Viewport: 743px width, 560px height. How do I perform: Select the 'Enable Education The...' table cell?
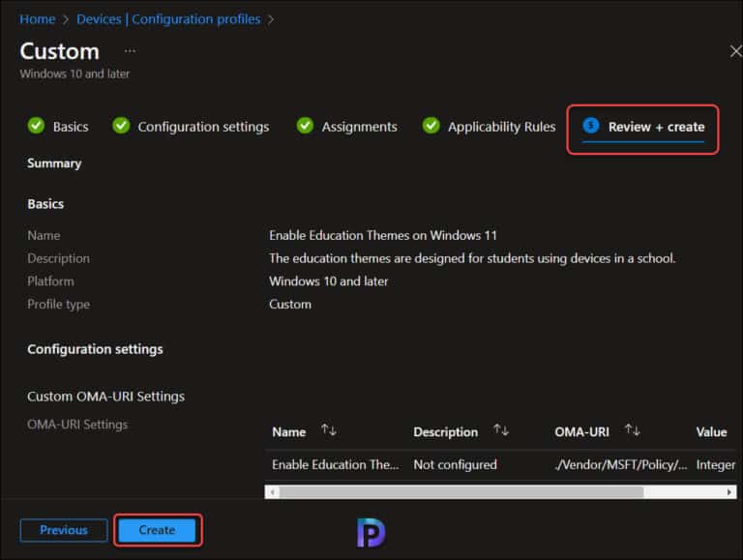point(336,465)
